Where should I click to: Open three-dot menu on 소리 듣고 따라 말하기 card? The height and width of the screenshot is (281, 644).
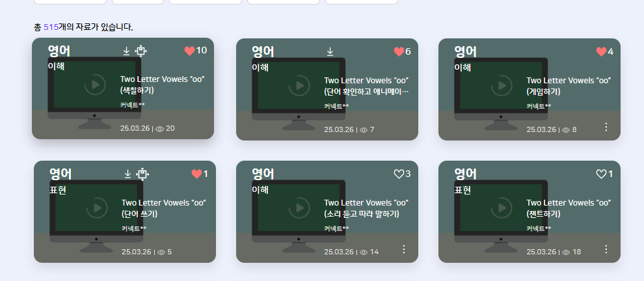[x=404, y=249]
